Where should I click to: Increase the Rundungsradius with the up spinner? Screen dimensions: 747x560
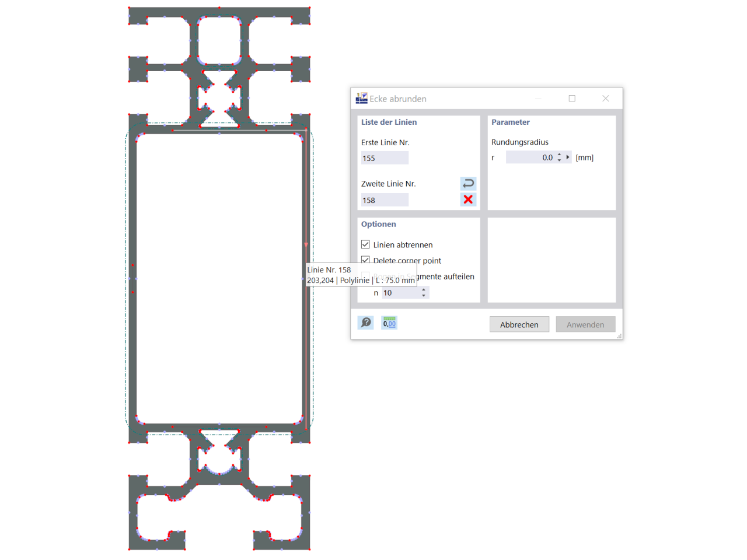click(x=559, y=155)
